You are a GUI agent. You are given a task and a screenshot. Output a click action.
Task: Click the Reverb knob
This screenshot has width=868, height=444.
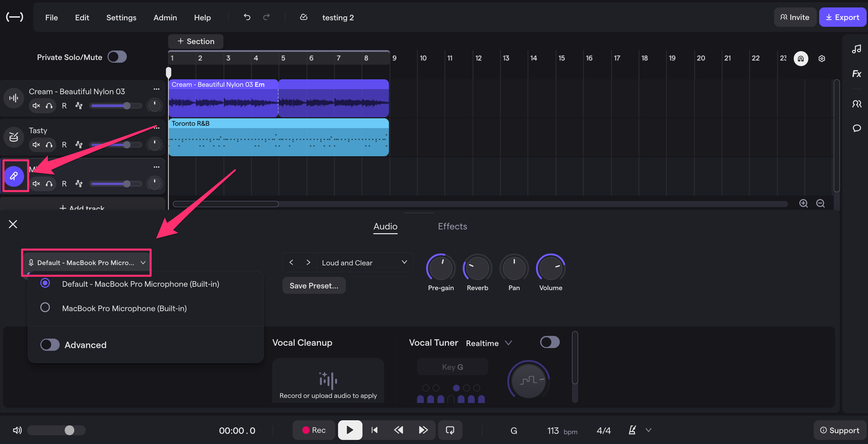pyautogui.click(x=477, y=268)
